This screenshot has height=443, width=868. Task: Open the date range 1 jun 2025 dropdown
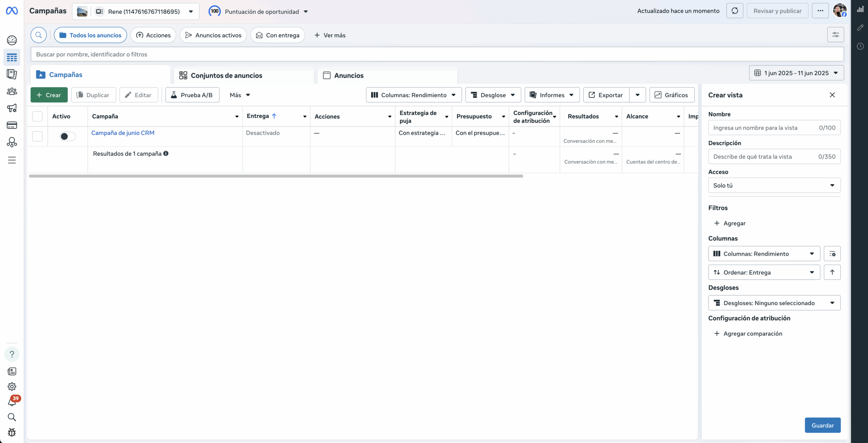pyautogui.click(x=796, y=73)
